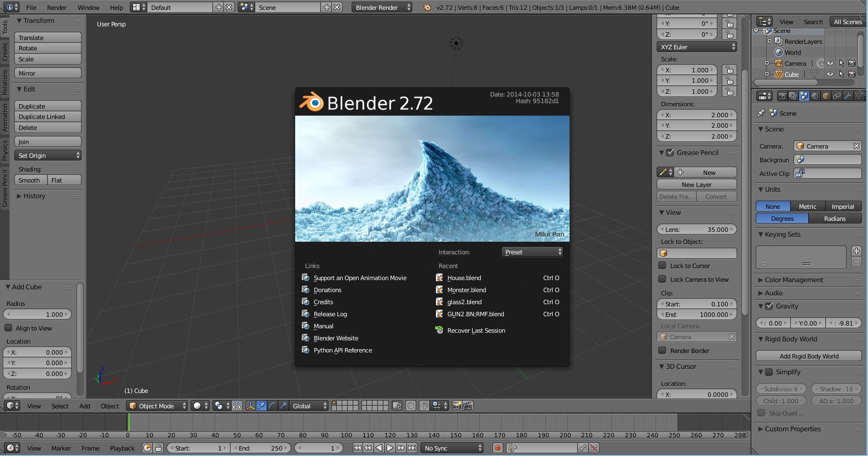Open the Constraints properties tab icon

coord(837,96)
